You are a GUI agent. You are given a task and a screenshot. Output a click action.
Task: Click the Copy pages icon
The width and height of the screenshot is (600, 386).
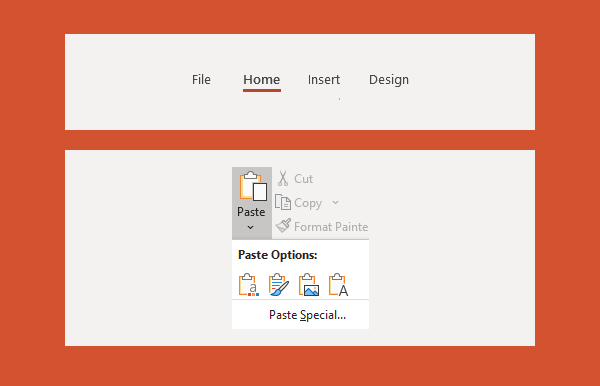click(283, 202)
